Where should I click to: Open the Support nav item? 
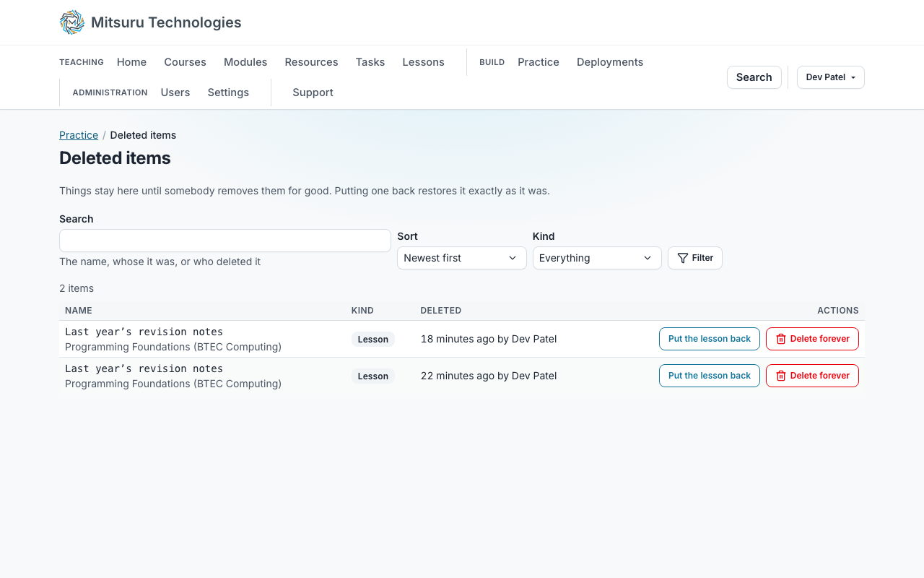[313, 92]
